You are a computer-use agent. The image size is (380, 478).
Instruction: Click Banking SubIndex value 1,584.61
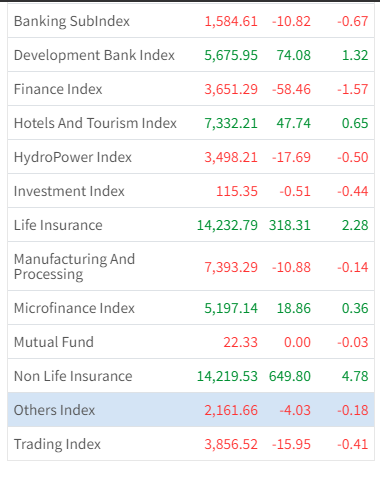pos(231,21)
